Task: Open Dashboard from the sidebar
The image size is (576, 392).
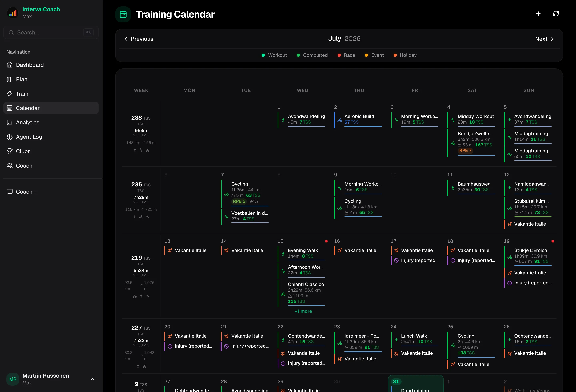Action: [x=51, y=65]
